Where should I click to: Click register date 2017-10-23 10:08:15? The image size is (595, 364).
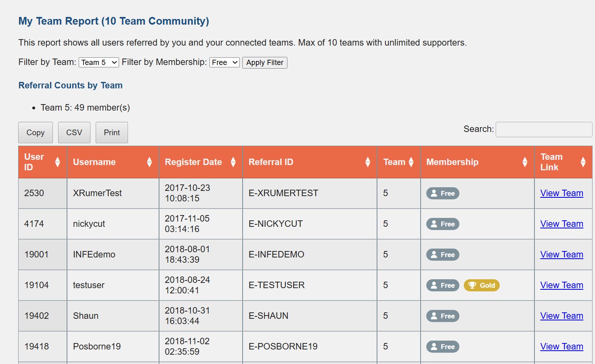[x=187, y=193]
